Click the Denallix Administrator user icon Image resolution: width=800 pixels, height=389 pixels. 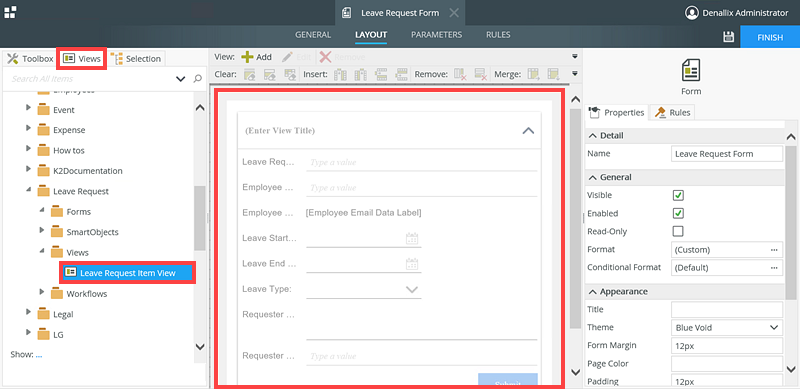[691, 13]
